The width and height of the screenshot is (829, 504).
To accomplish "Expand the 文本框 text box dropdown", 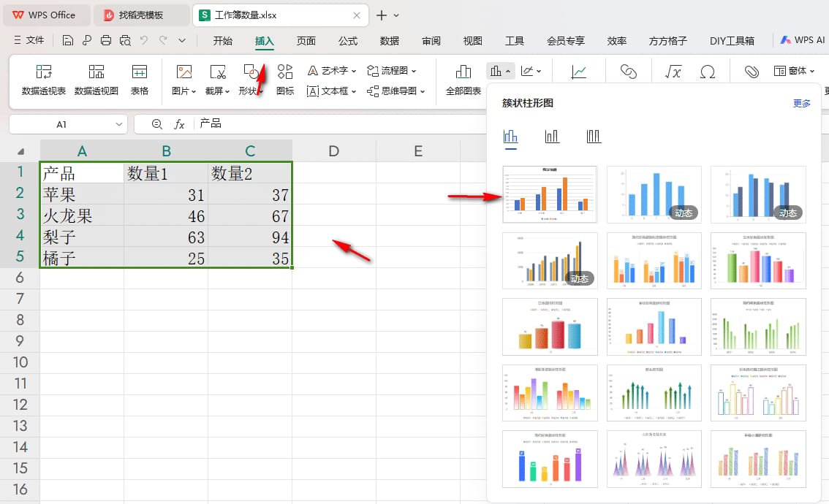I will (354, 91).
